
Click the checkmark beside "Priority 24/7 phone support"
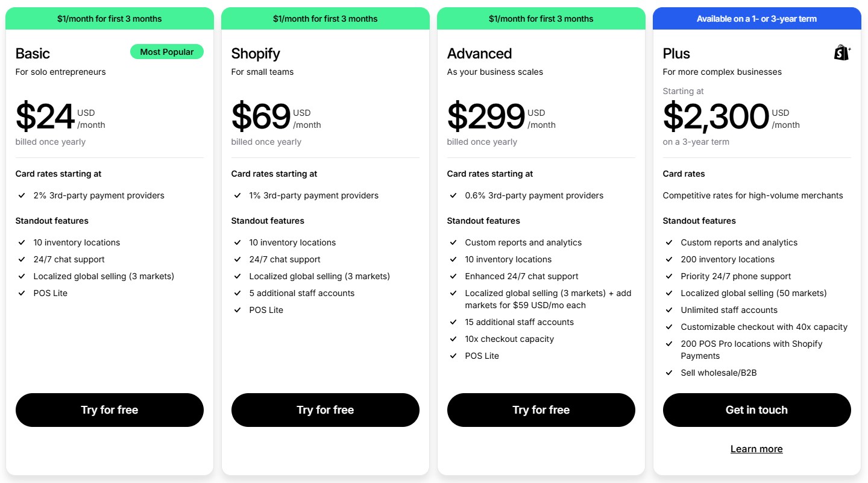[x=668, y=276]
